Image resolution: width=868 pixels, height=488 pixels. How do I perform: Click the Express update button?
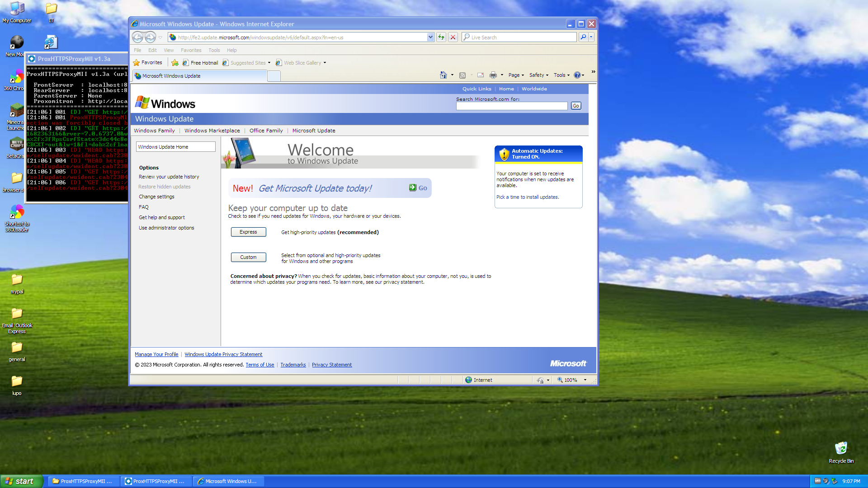pos(248,232)
